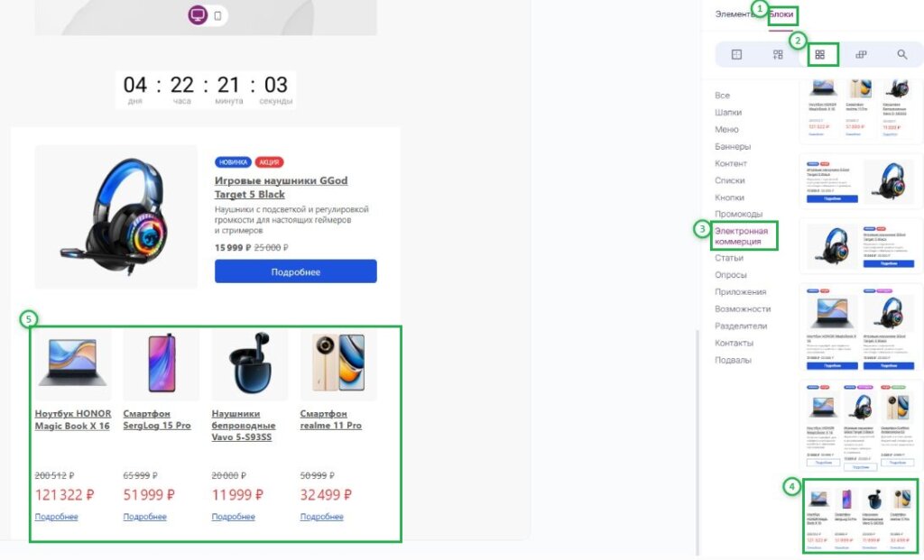Click the search magnifier icon in blocks panel
The height and width of the screenshot is (560, 924).
point(901,55)
